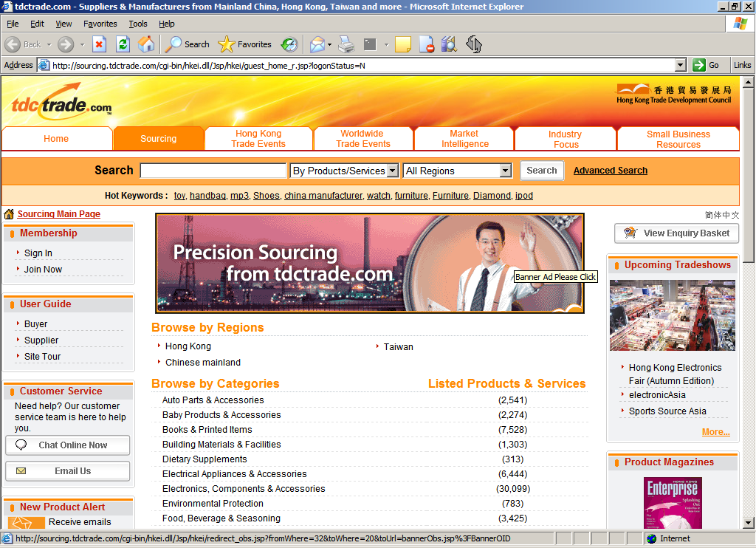Browse the Chinese mainland region
Image resolution: width=756 pixels, height=548 pixels.
click(x=203, y=363)
